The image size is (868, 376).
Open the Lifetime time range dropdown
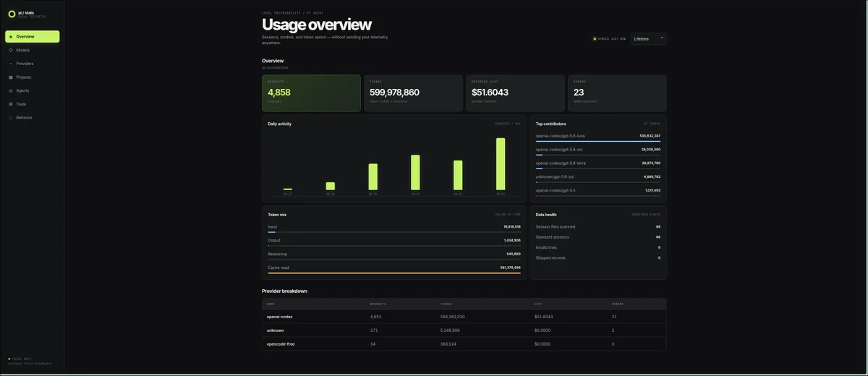(649, 38)
